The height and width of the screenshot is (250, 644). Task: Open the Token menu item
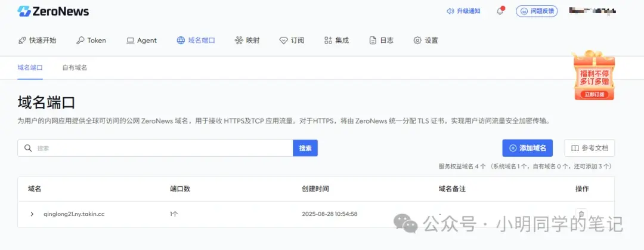pyautogui.click(x=91, y=41)
